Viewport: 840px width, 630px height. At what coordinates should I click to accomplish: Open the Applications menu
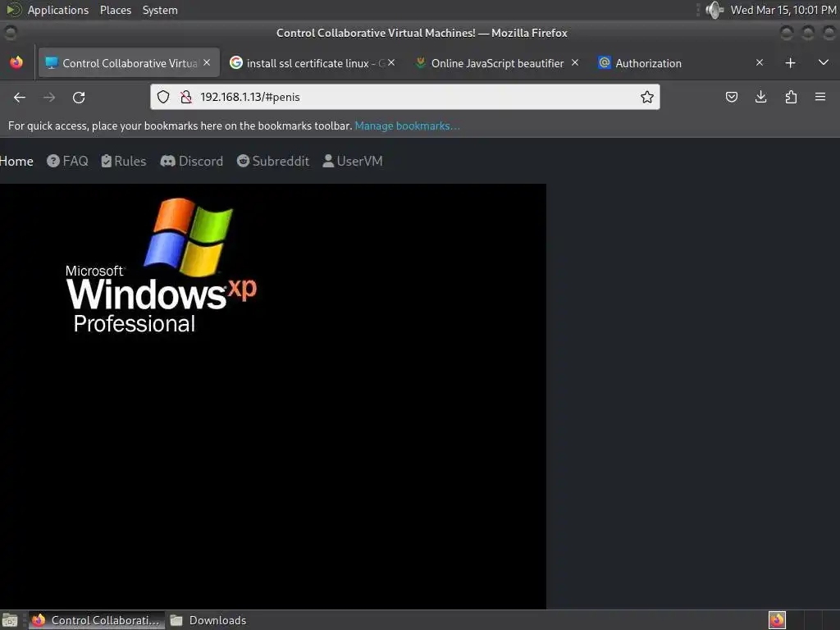coord(58,10)
